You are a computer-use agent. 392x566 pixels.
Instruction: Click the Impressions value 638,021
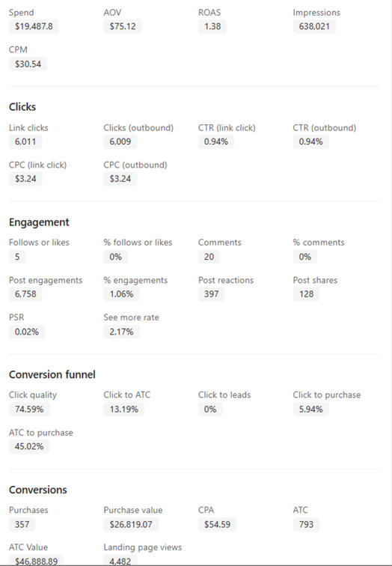tap(314, 26)
